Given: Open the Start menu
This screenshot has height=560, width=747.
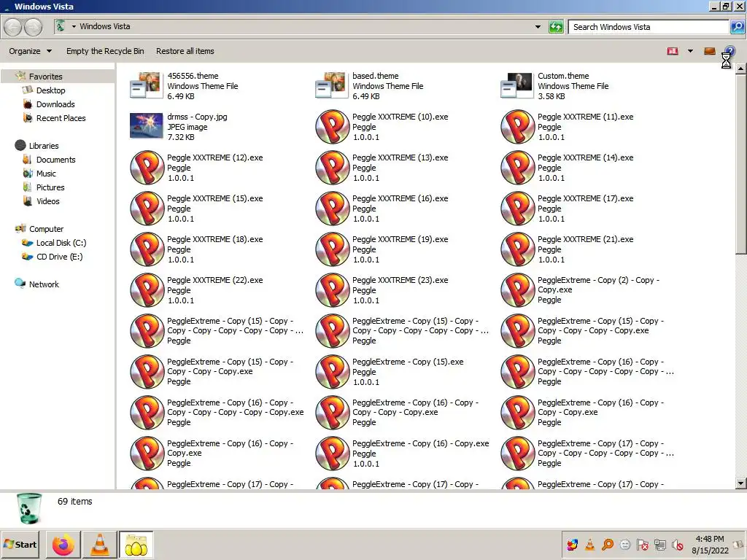Looking at the screenshot, I should (x=20, y=545).
